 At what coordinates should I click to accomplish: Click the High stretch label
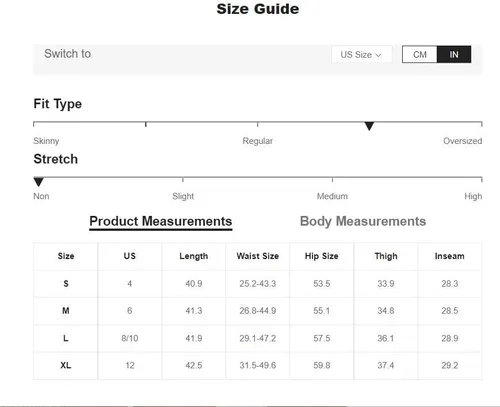pos(473,196)
